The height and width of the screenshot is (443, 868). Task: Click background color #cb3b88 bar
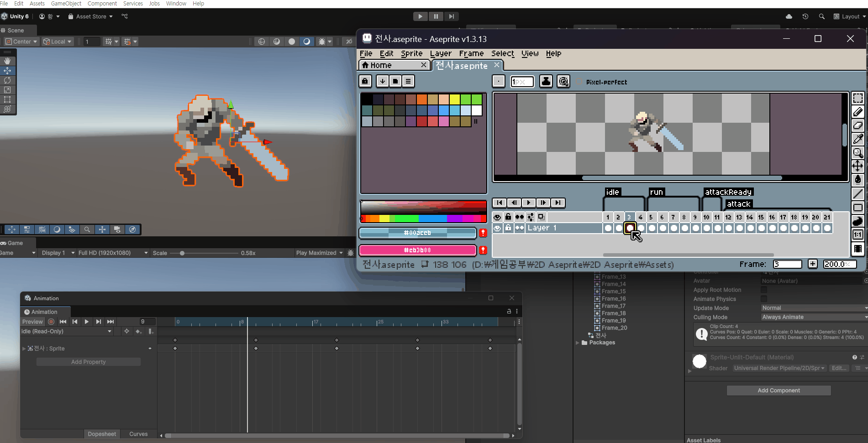417,250
